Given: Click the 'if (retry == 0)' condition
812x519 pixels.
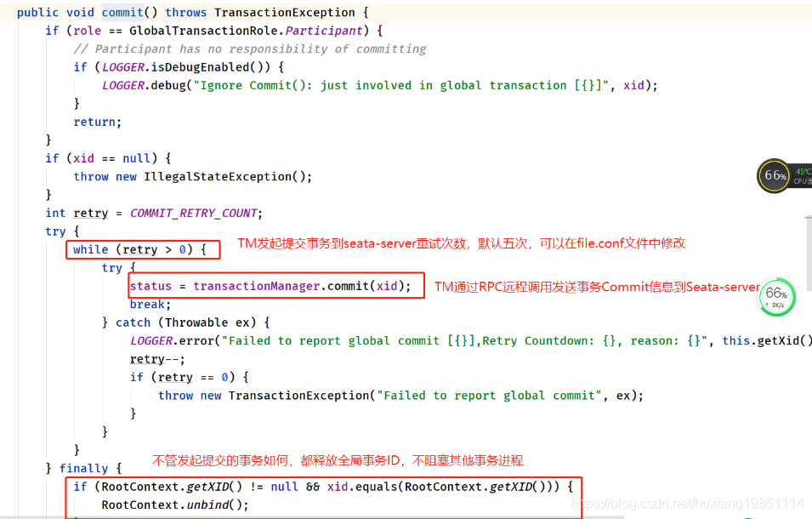Looking at the screenshot, I should (182, 377).
